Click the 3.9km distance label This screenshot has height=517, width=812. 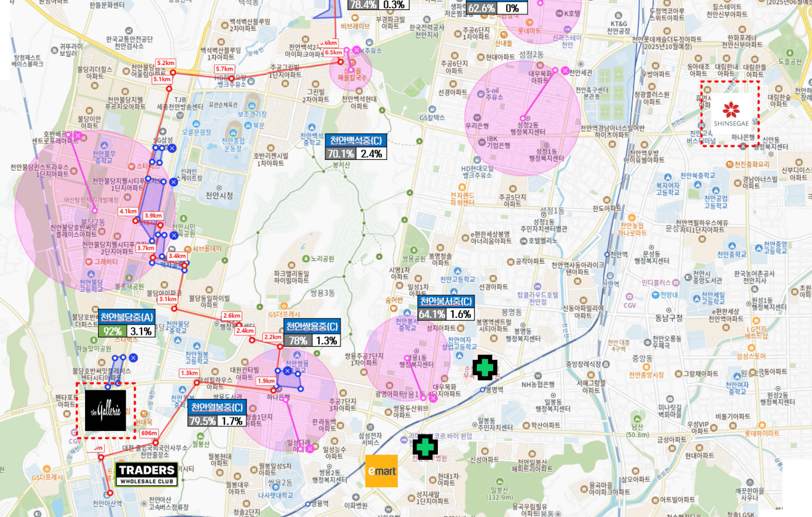click(153, 215)
